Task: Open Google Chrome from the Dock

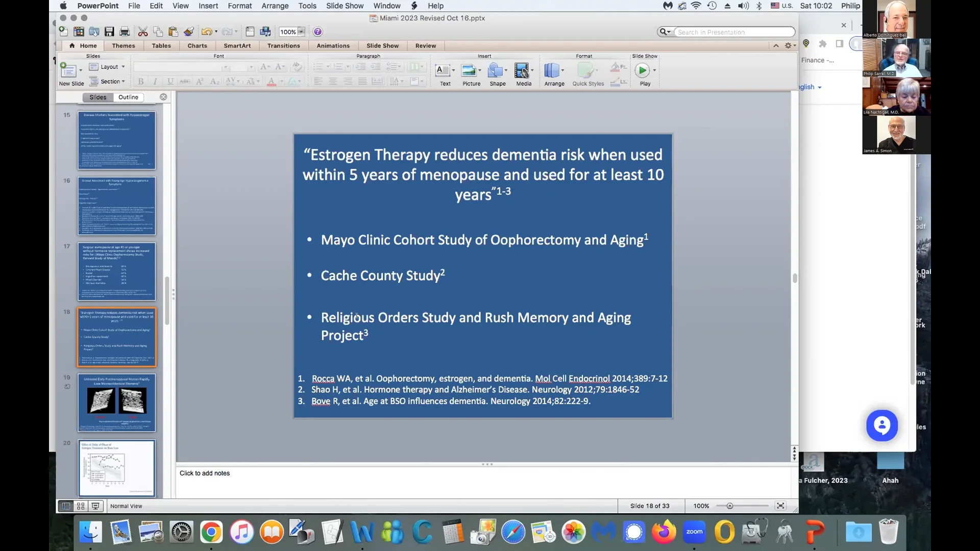Action: pyautogui.click(x=211, y=533)
